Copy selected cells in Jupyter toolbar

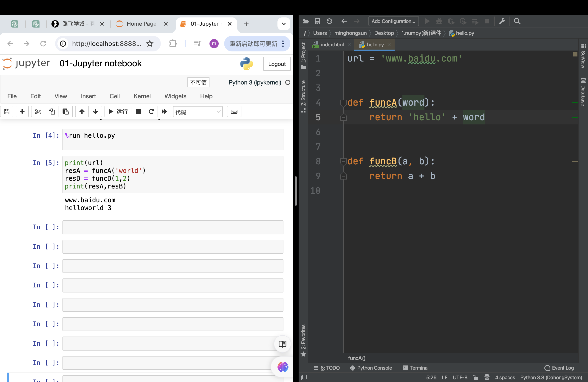(x=52, y=112)
